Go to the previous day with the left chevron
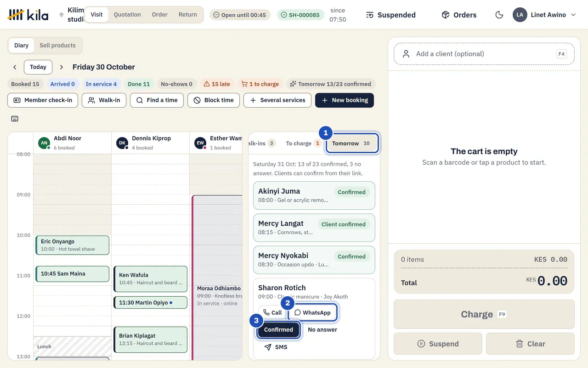 click(x=15, y=67)
